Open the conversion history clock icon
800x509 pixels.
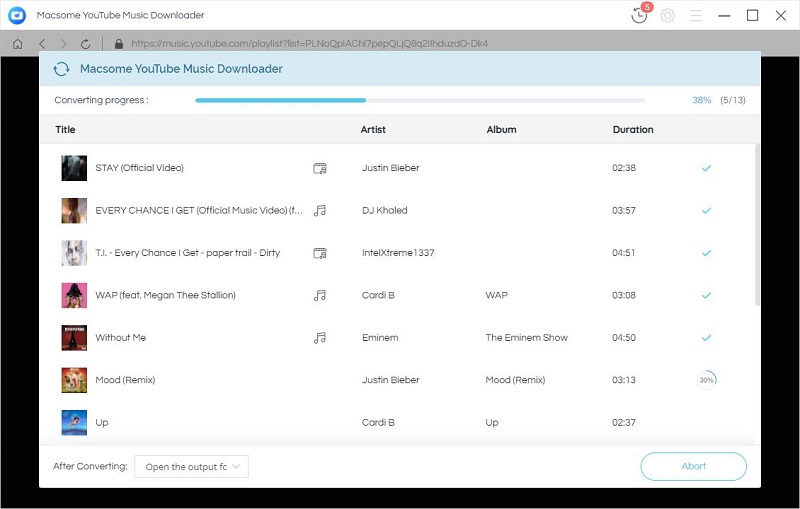pyautogui.click(x=639, y=15)
